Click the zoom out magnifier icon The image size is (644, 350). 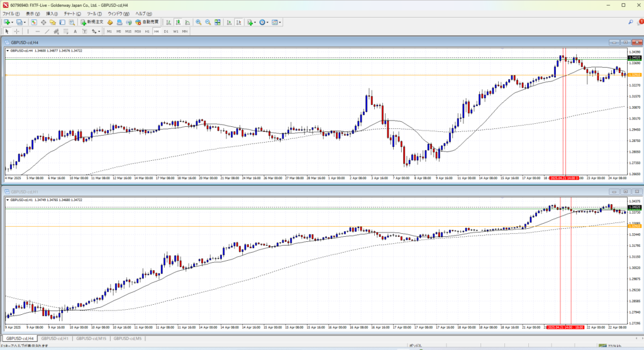click(x=207, y=22)
